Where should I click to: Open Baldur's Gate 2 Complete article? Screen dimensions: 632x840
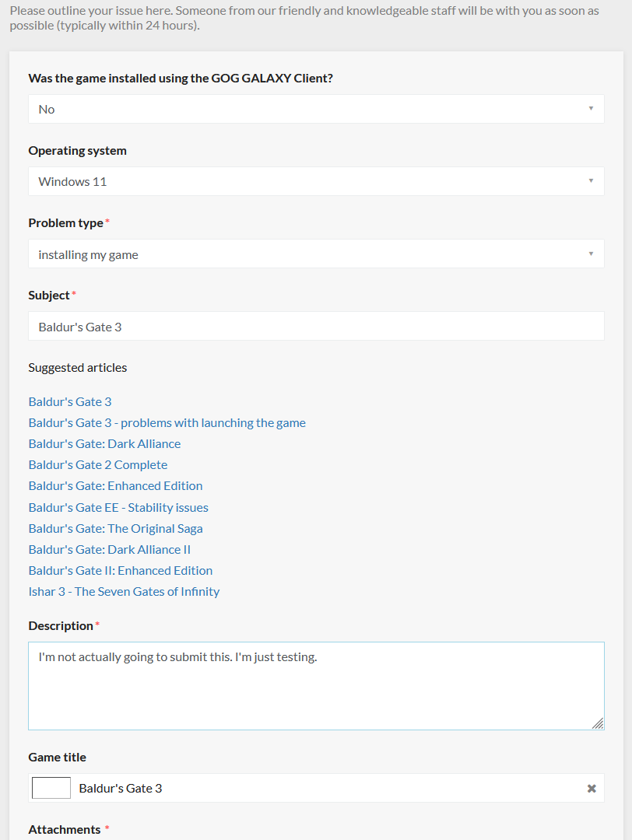[98, 464]
